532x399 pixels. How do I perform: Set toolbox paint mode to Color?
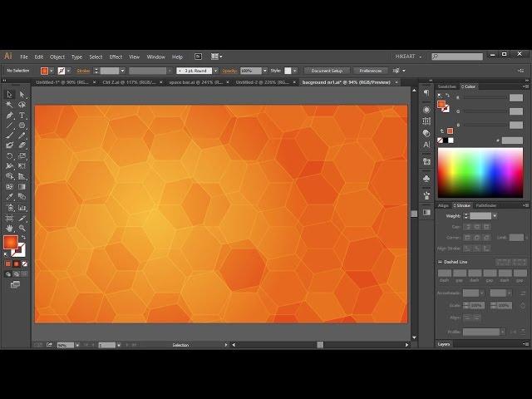click(8, 264)
